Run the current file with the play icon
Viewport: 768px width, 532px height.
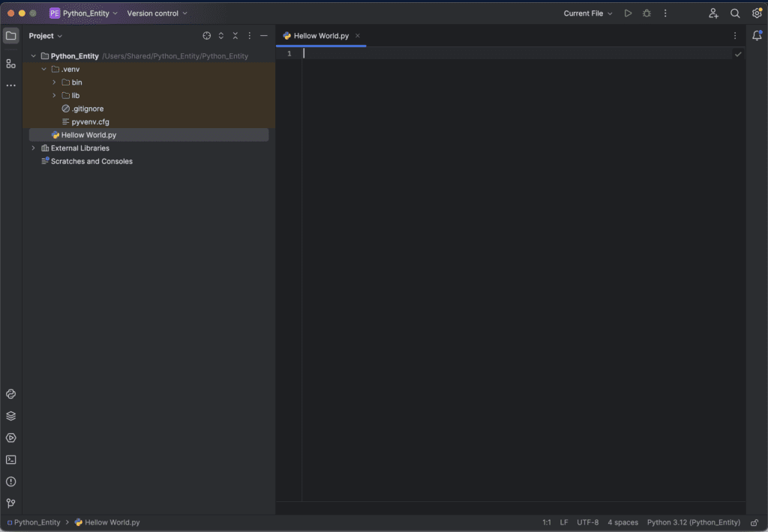click(x=628, y=13)
